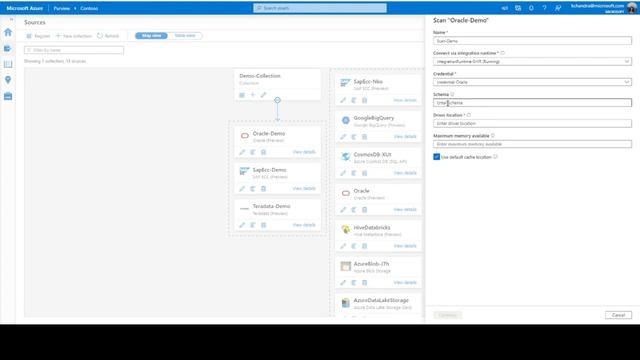Focus the Filter by name field
The height and width of the screenshot is (360, 640).
click(74, 50)
